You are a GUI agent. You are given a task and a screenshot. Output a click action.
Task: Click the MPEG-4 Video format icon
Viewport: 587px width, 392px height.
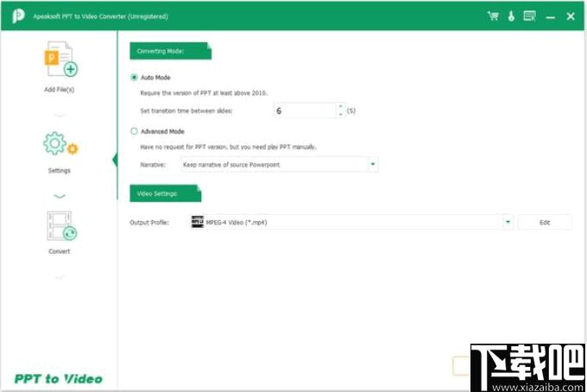tap(198, 222)
